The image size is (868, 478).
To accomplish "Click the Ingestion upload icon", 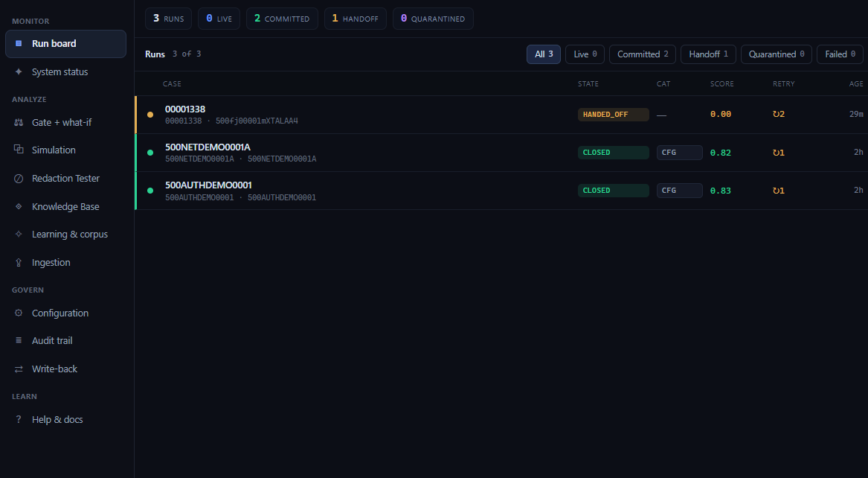I will pos(19,263).
